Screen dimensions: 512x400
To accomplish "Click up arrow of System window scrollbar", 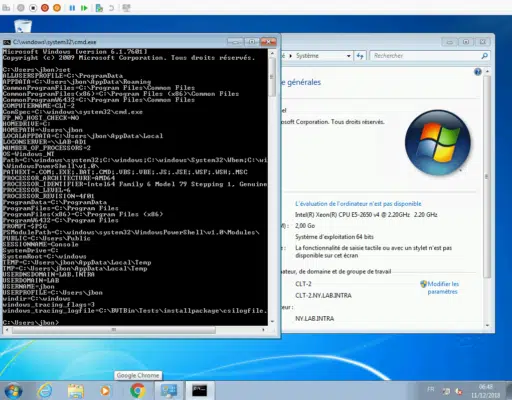I will (487, 71).
